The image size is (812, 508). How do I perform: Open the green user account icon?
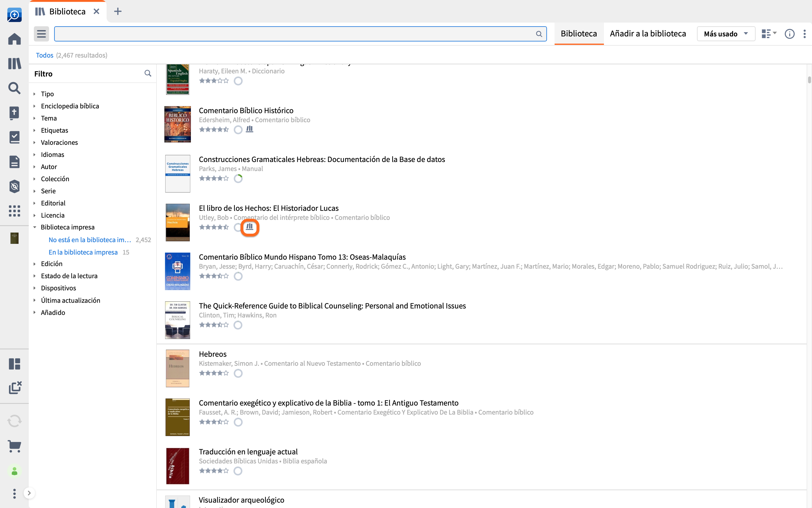[14, 471]
